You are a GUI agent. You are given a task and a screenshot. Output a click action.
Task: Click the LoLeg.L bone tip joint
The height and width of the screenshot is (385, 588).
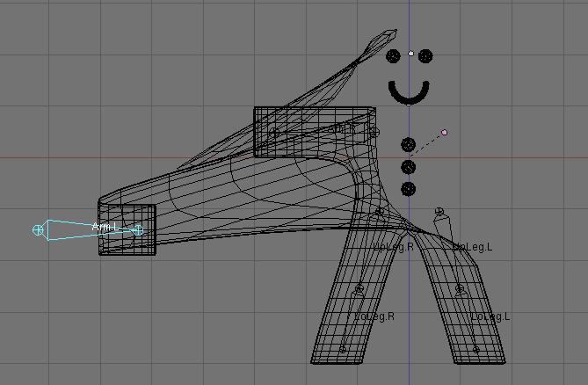(475, 349)
